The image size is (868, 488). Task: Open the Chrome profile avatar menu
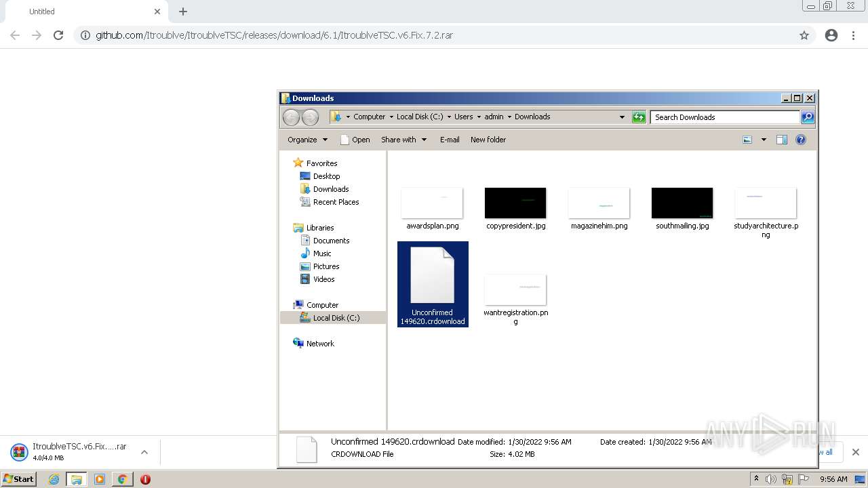pos(831,35)
